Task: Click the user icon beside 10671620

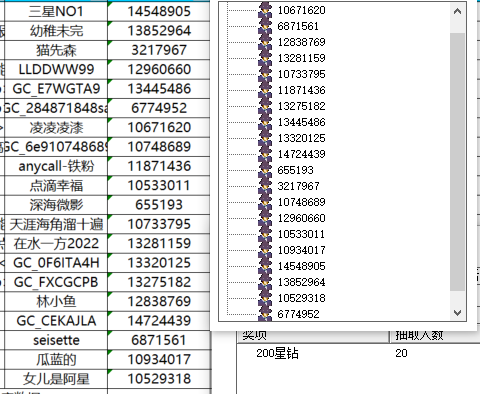Action: [265, 10]
